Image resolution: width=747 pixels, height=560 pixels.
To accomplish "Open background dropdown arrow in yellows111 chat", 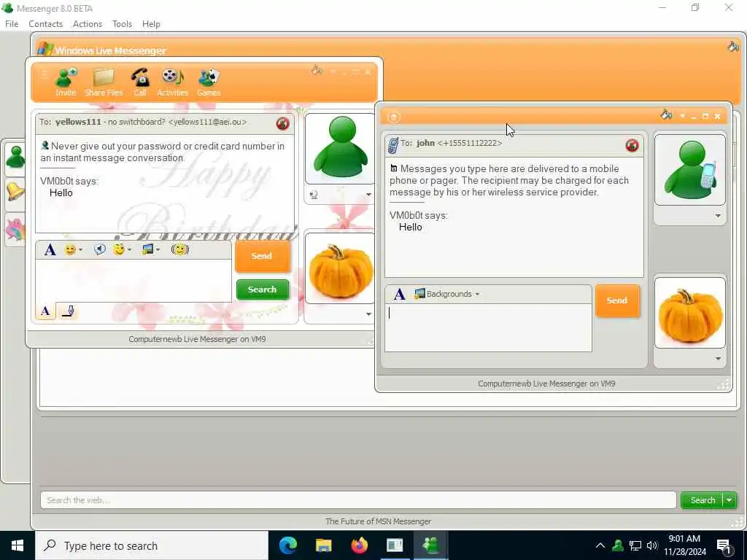I will point(158,249).
